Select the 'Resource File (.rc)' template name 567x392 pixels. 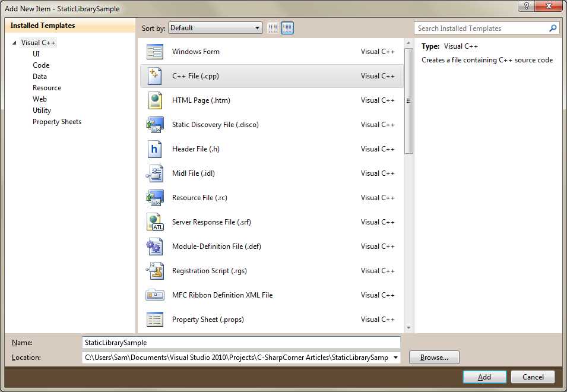pyautogui.click(x=199, y=198)
